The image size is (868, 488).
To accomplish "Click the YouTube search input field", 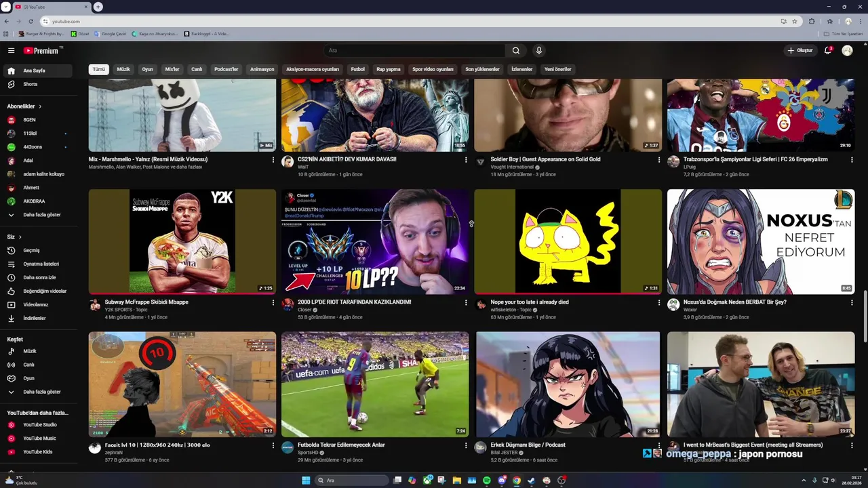I will point(414,51).
